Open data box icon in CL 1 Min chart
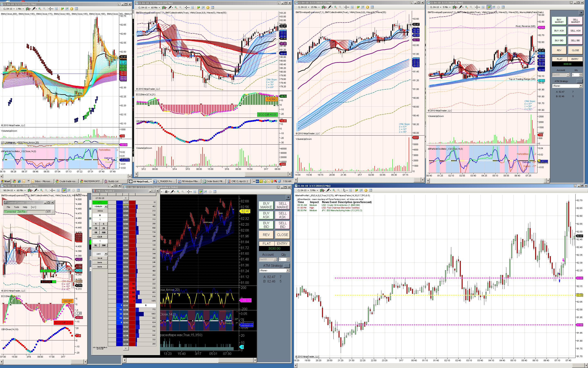 (x=76, y=9)
